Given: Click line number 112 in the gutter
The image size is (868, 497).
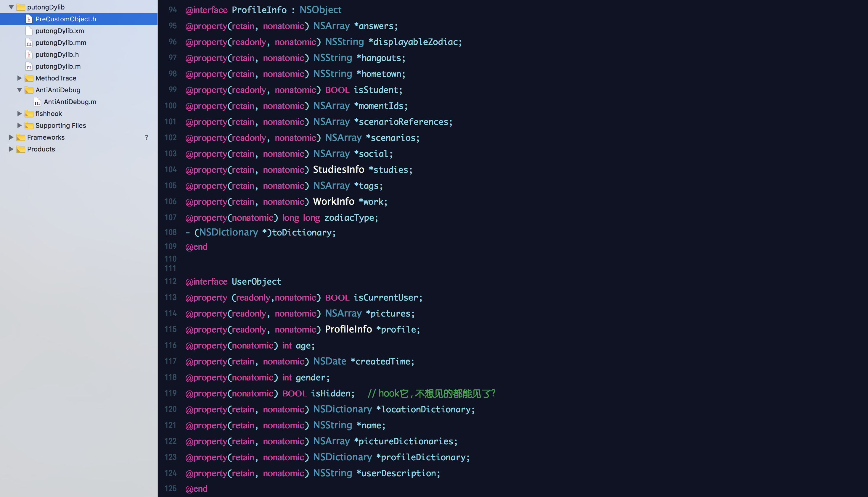Looking at the screenshot, I should pos(171,282).
